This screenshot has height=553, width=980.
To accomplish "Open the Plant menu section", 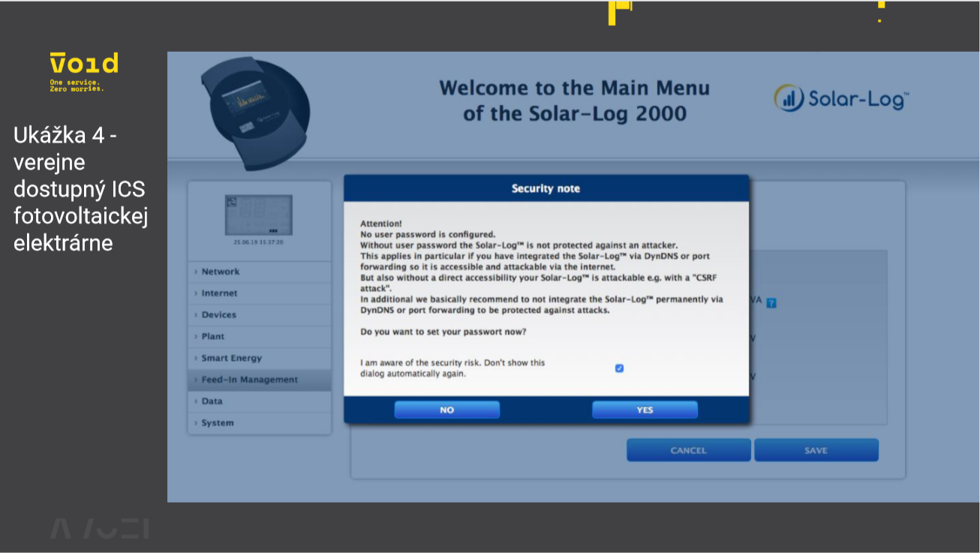I will pyautogui.click(x=259, y=337).
